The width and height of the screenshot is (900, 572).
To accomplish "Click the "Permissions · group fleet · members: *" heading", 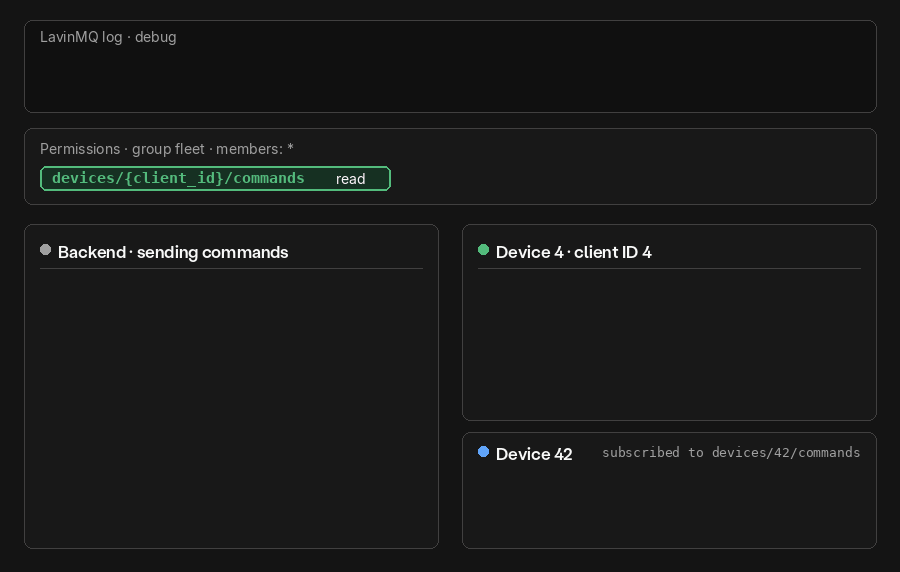I will (x=166, y=149).
